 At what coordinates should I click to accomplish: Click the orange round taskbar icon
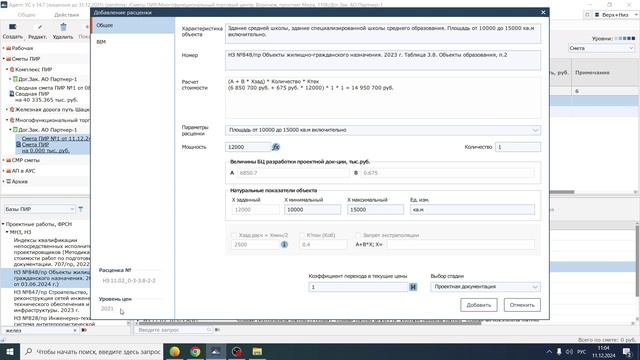(175, 351)
